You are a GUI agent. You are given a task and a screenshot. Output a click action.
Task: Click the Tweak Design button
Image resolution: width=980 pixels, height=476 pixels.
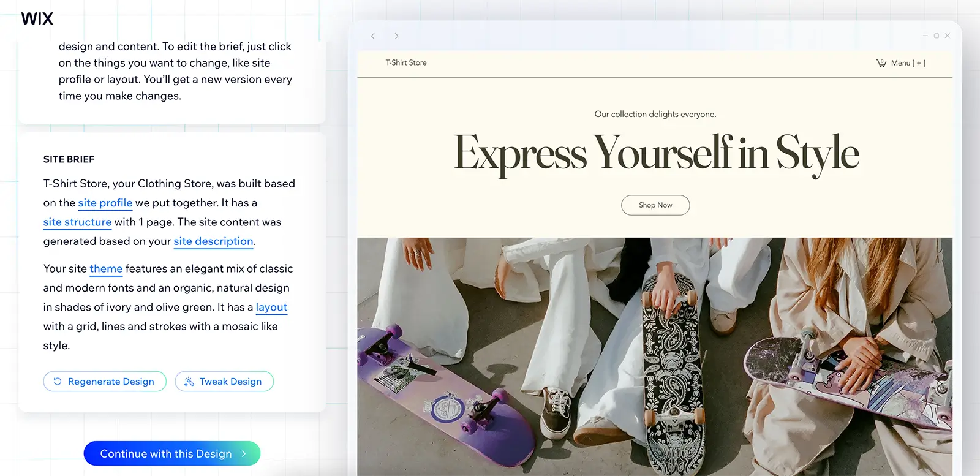point(224,381)
